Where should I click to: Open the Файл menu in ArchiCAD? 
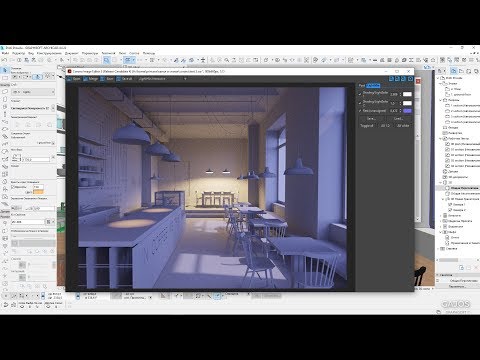point(5,53)
